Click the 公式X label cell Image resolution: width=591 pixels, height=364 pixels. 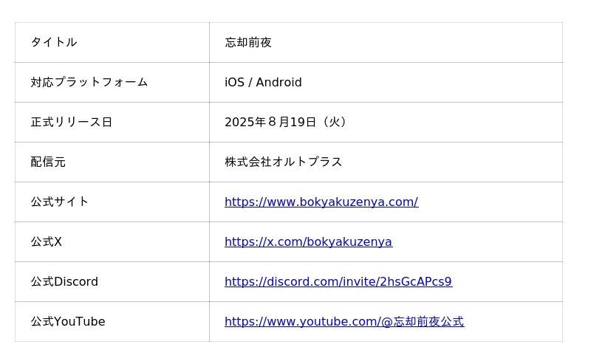pyautogui.click(x=46, y=241)
